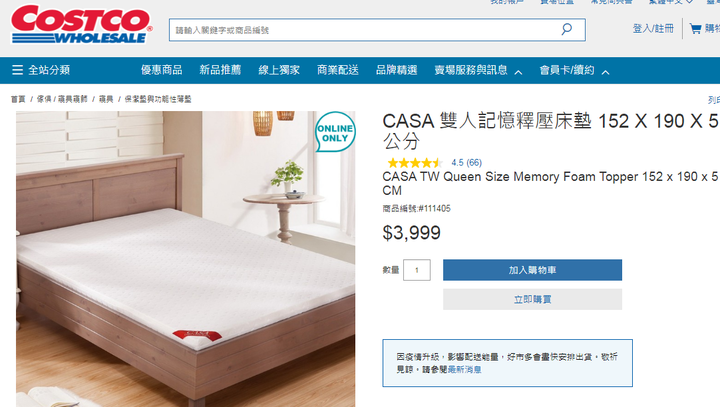This screenshot has height=407, width=720.
Task: Open the shopping cart icon
Action: click(x=695, y=29)
